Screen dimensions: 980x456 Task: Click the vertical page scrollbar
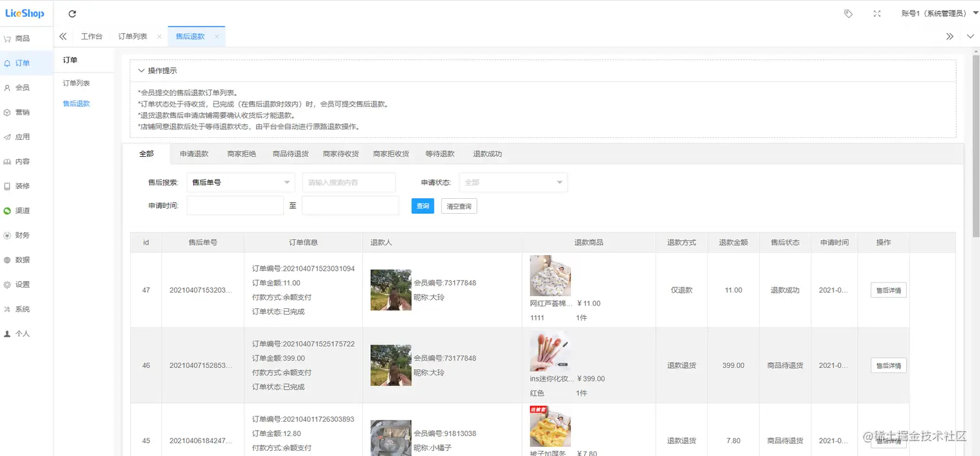[x=975, y=146]
